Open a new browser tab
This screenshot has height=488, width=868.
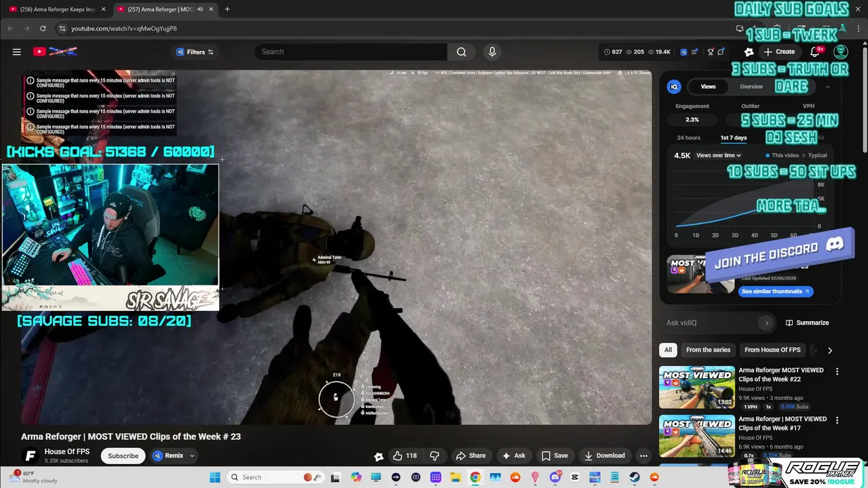click(227, 9)
